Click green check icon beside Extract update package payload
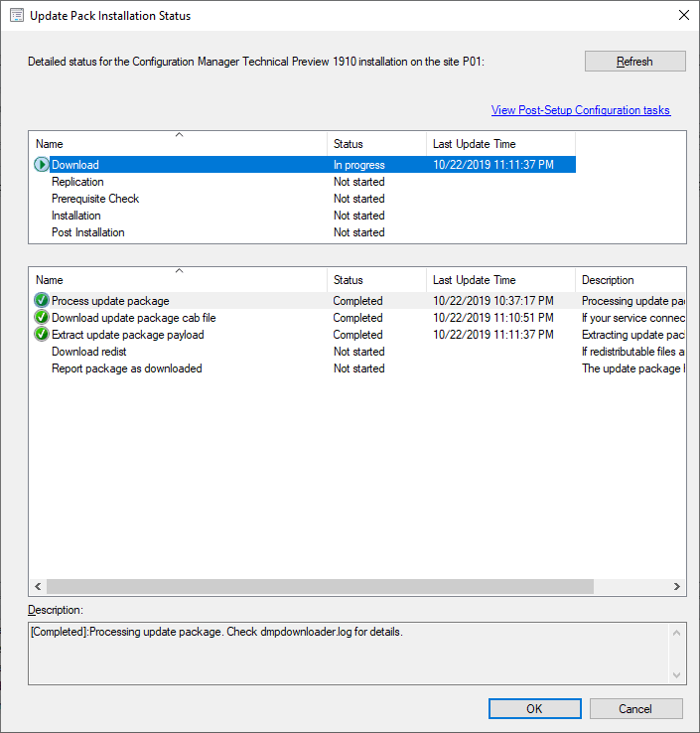700x733 pixels. [x=41, y=335]
